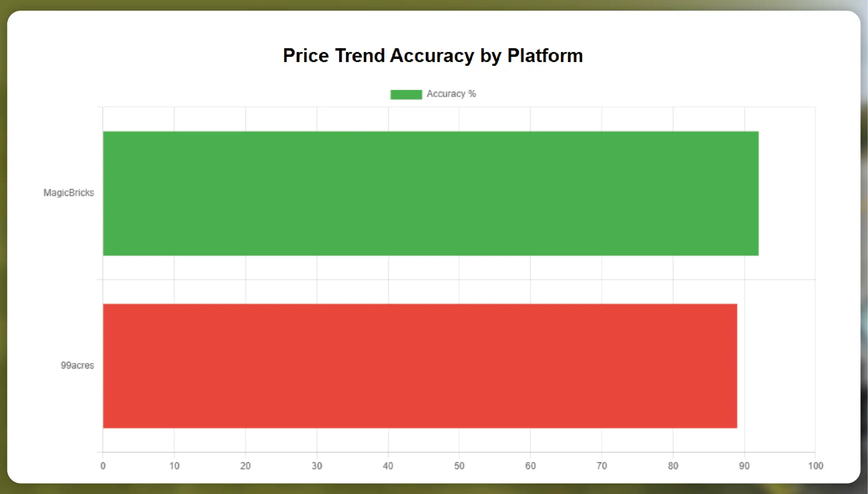Toggle the Accuracy % legend label

tap(451, 94)
